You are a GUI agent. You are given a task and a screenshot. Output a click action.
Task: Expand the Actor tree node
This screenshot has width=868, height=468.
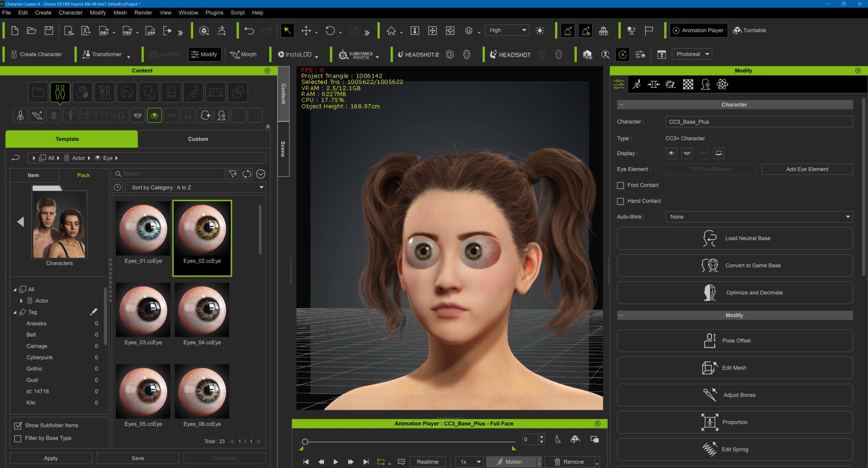[x=21, y=300]
